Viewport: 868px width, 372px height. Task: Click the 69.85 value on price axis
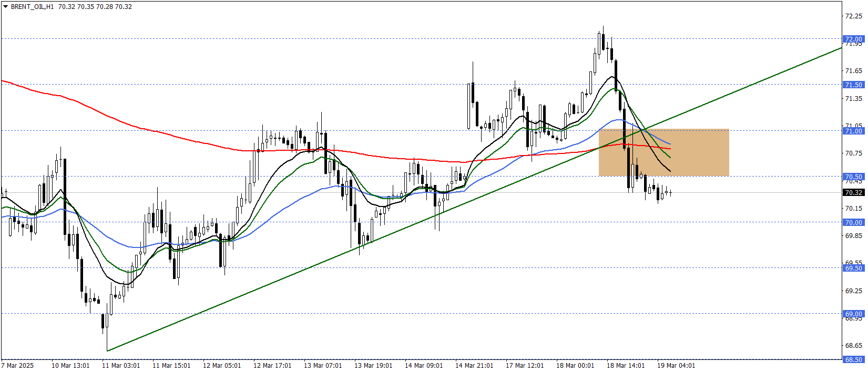point(853,235)
